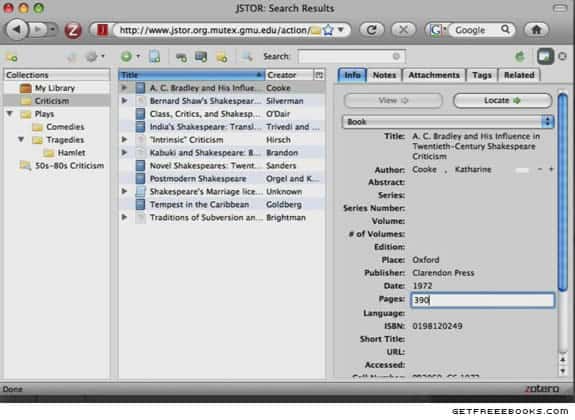Click the browser Back arrow button
The width and height of the screenshot is (575, 420).
coord(17,30)
